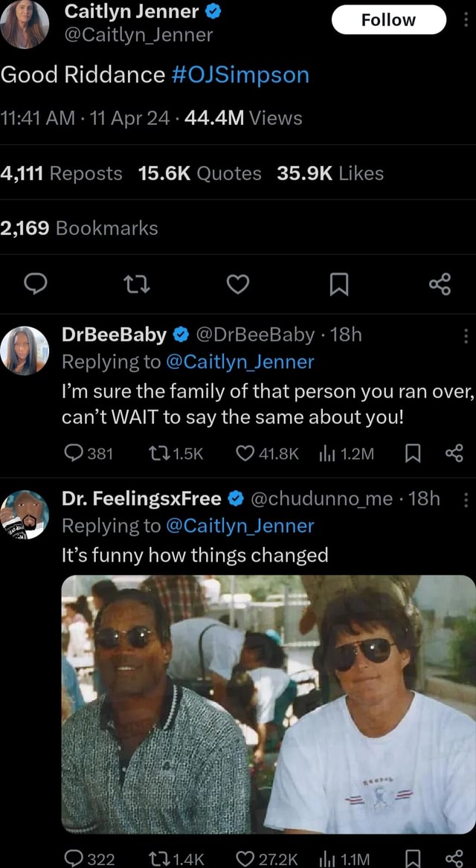Open the #OJSimpson hashtag page

[239, 74]
